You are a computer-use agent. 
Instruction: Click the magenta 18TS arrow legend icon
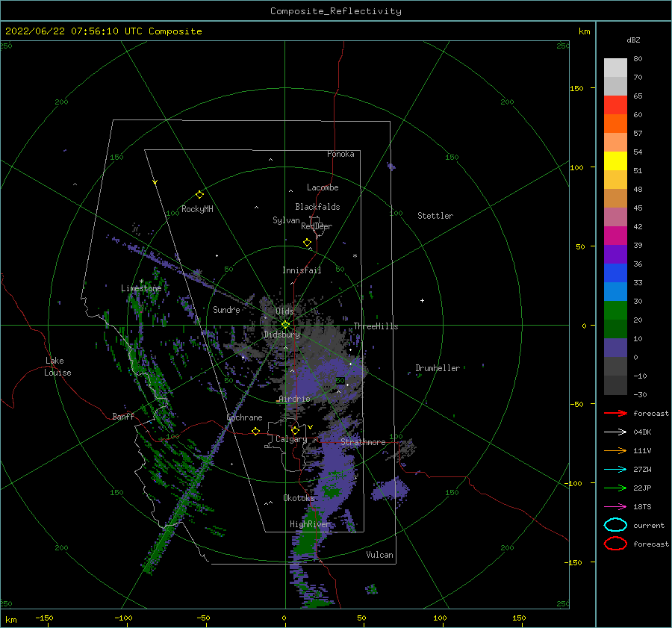pos(615,507)
